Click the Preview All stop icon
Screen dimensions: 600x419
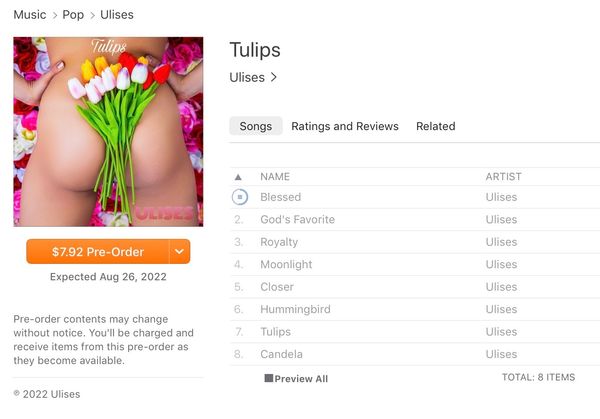click(269, 378)
